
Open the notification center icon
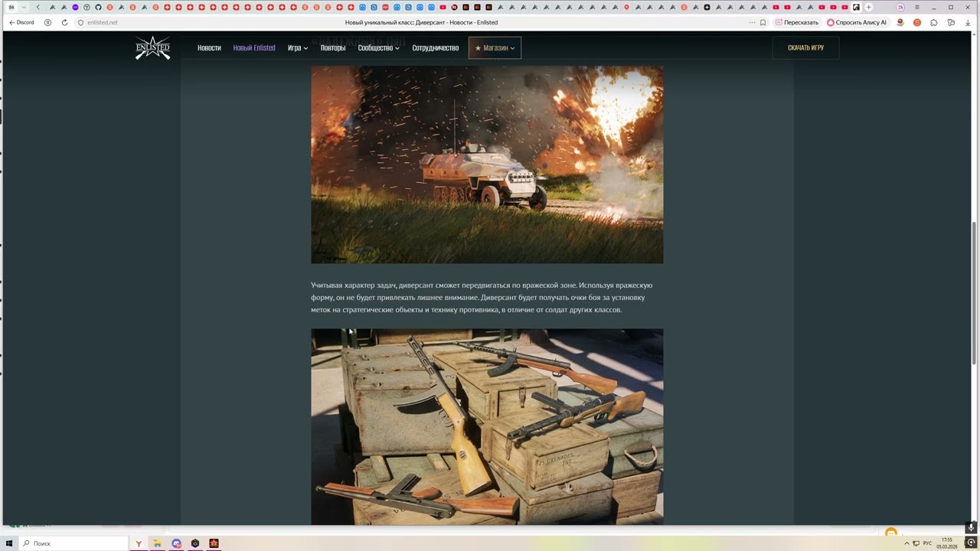click(971, 543)
